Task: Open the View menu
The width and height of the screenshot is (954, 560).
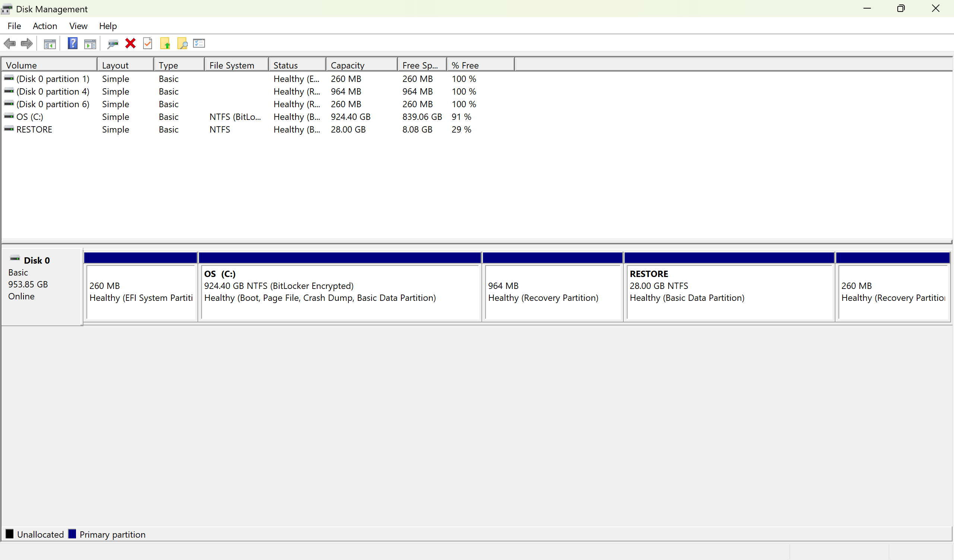Action: pos(78,26)
